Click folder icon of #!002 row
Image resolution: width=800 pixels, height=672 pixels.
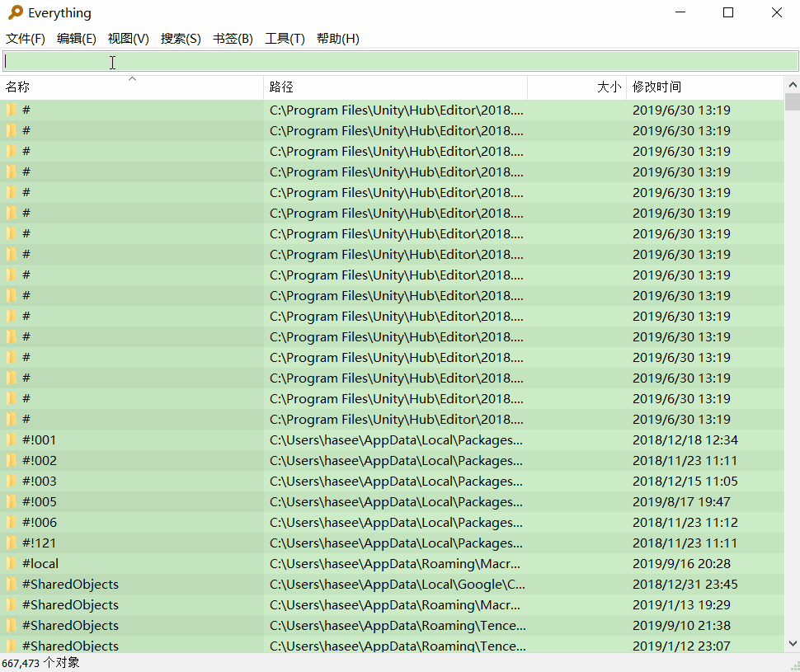point(12,460)
